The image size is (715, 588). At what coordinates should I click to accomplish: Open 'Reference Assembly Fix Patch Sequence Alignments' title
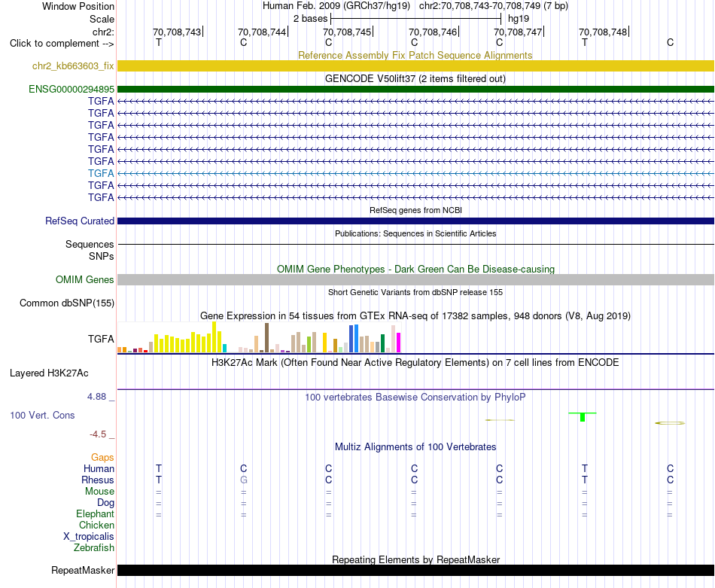pos(415,55)
